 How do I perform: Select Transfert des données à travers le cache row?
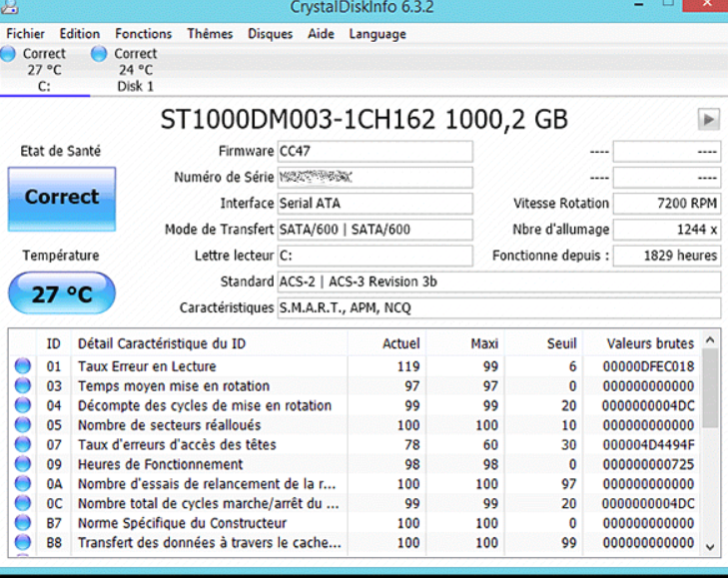355,543
